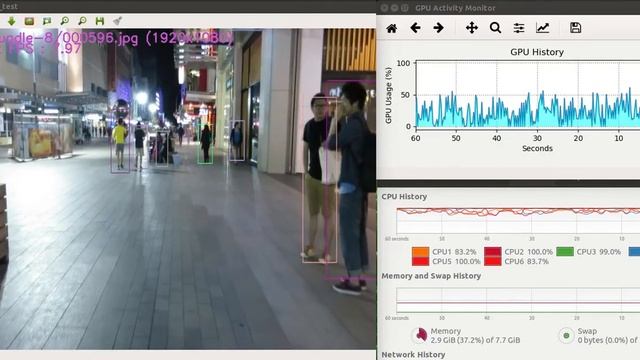Image resolution: width=640 pixels, height=360 pixels.
Task: Go back to previous view arrow
Action: (415, 28)
